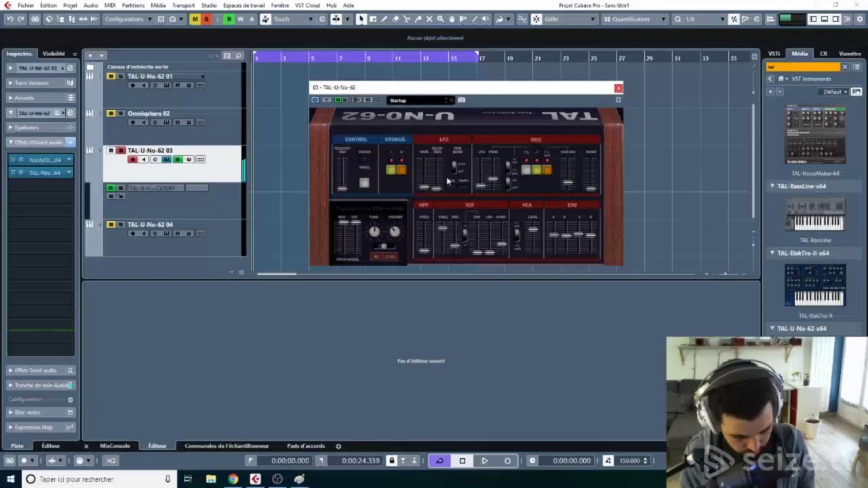This screenshot has height=488, width=868.
Task: Click the Add Track plus icon
Action: [x=90, y=56]
